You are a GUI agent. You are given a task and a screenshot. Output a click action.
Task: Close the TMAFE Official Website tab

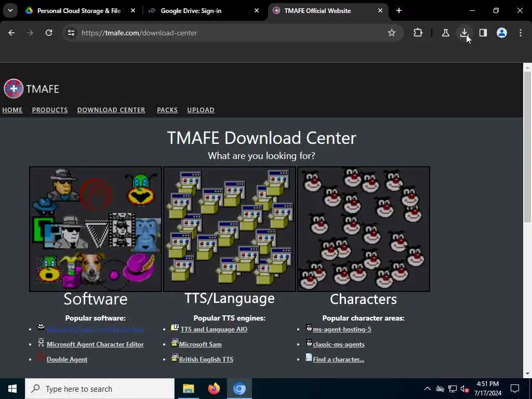[380, 10]
